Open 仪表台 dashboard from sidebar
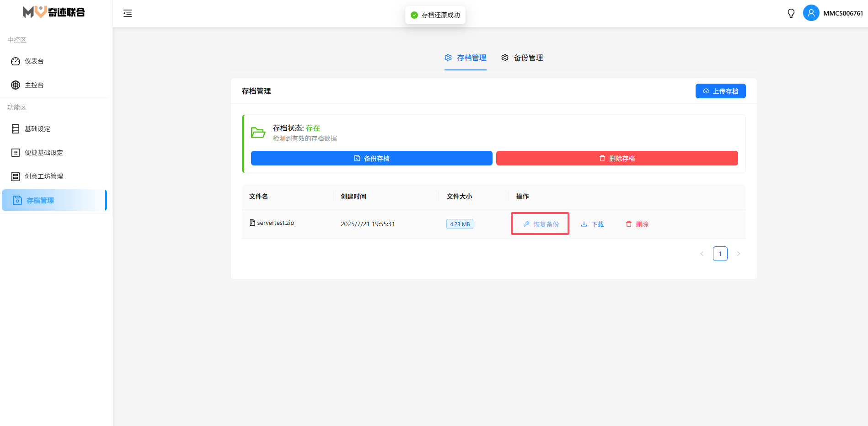This screenshot has width=868, height=426. point(34,61)
